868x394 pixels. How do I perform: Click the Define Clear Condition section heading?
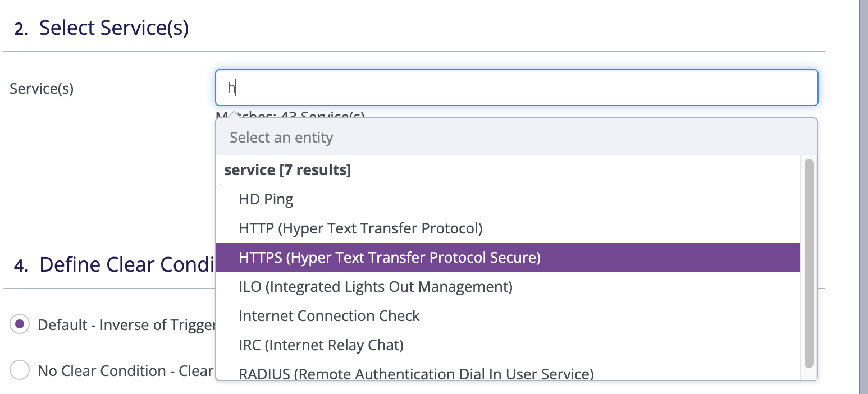point(115,264)
